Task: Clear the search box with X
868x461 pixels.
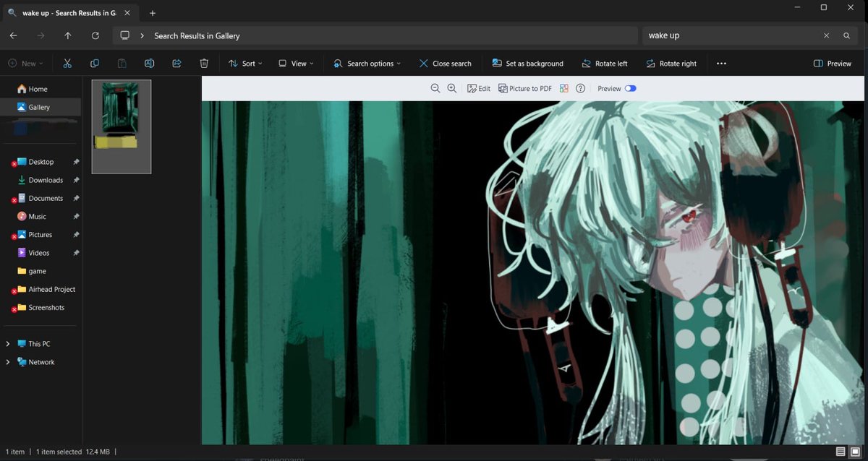Action: pyautogui.click(x=827, y=35)
